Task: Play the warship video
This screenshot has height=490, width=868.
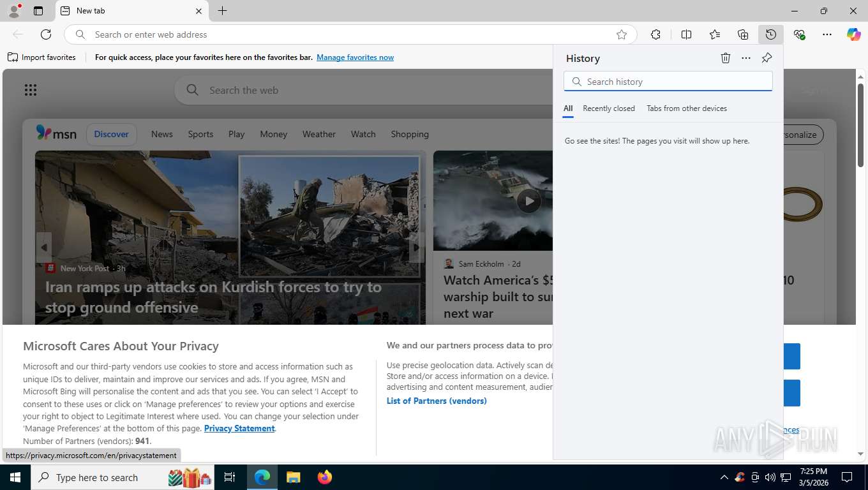Action: click(x=528, y=201)
